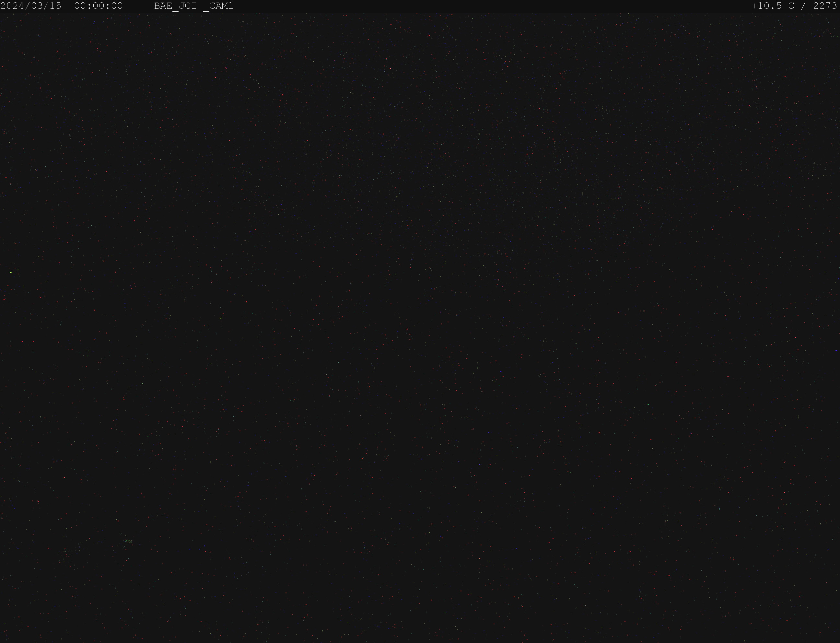This screenshot has width=840, height=643.
Task: Click the _CAM1 camera identifier
Action: pos(218,6)
